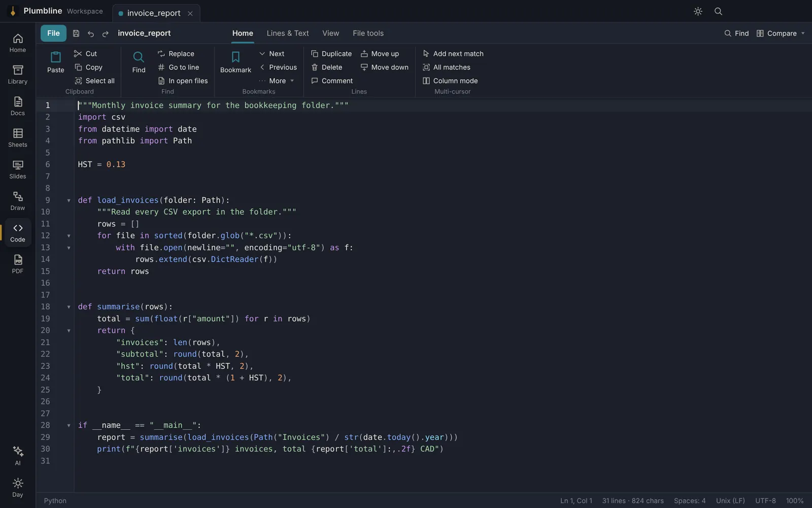Open the View ribbon tab
The height and width of the screenshot is (508, 812).
point(330,34)
